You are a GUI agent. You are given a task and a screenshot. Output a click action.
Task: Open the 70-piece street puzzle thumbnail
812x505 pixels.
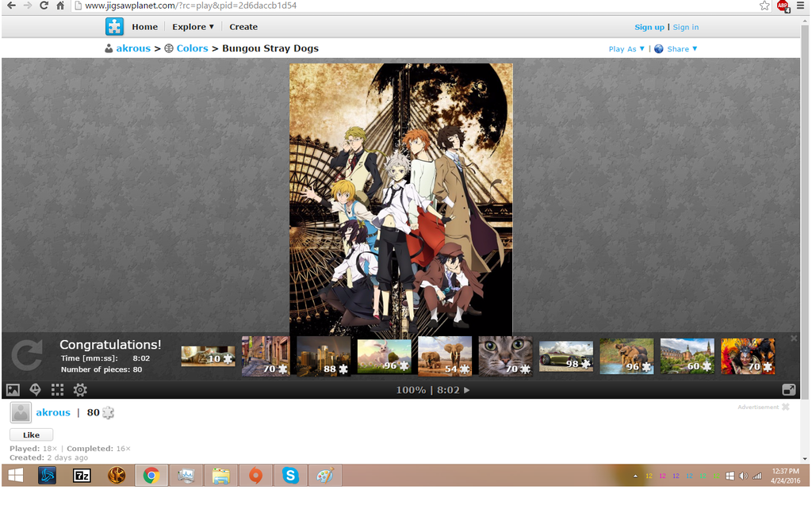click(x=266, y=356)
